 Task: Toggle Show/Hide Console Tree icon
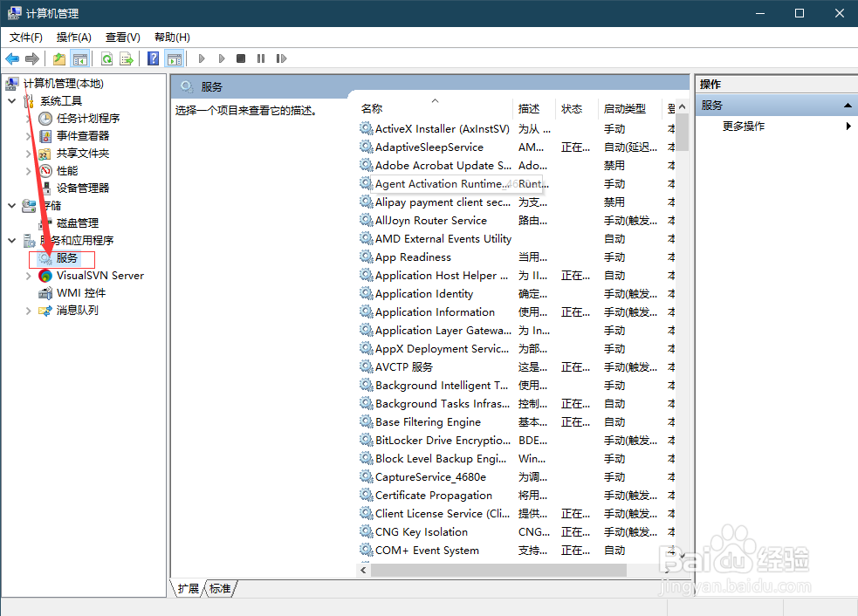click(x=81, y=58)
